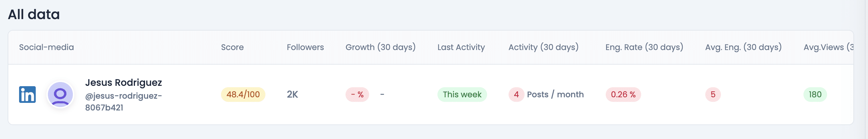
Task: Click the 48.4/100 score badge
Action: (x=243, y=95)
